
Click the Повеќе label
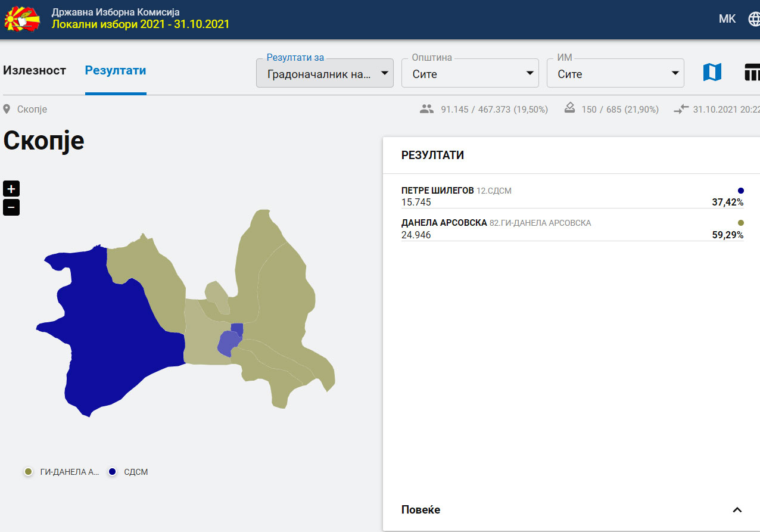421,510
